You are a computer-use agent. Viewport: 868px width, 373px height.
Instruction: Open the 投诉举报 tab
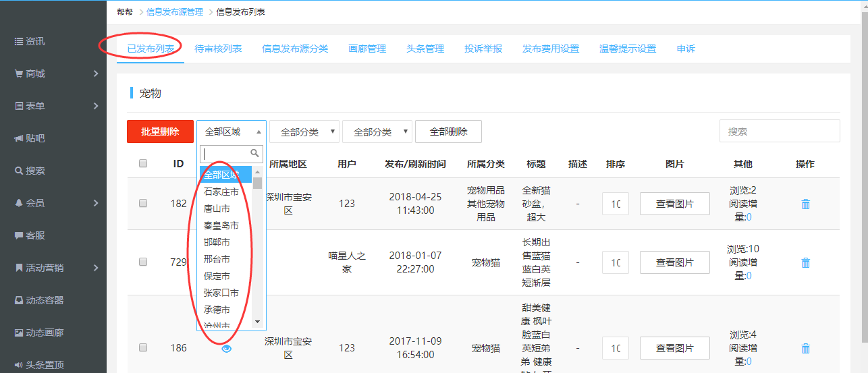pos(483,49)
